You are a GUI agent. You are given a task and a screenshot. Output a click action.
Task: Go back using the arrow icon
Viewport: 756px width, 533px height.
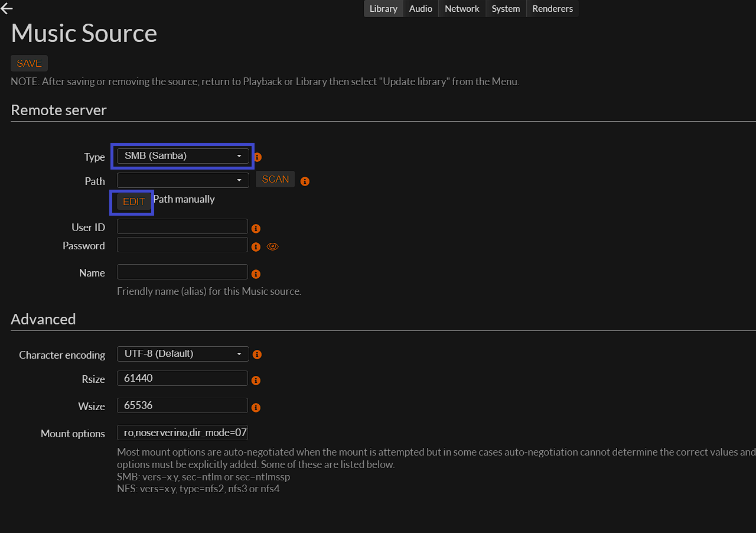tap(6, 8)
